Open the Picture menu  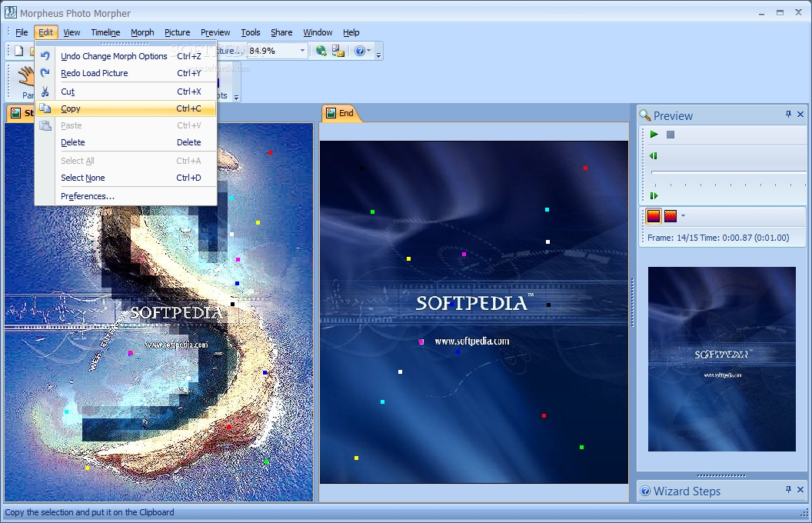tap(177, 32)
